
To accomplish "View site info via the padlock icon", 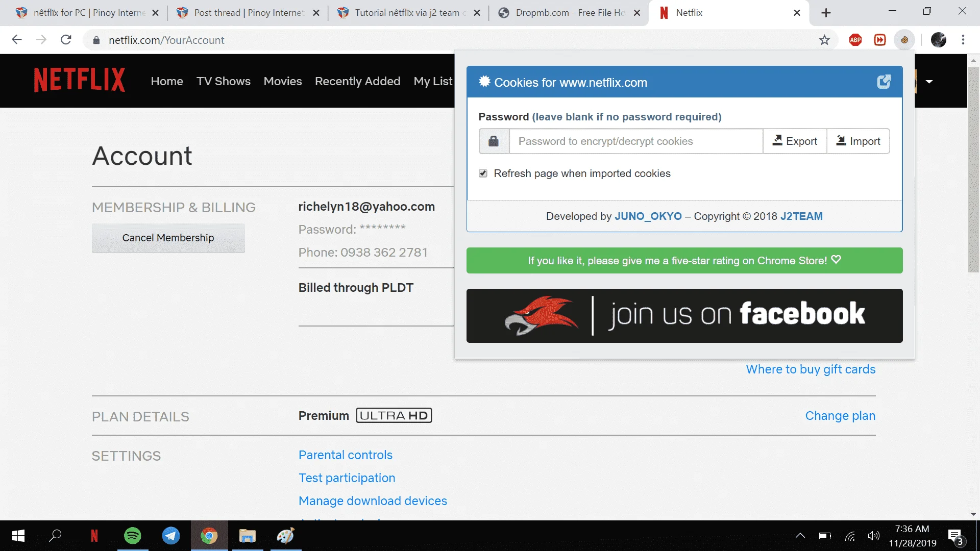I will [96, 40].
